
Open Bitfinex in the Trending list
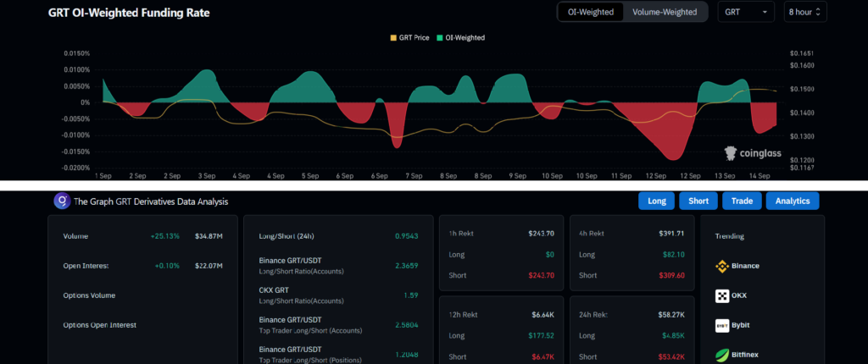click(745, 355)
